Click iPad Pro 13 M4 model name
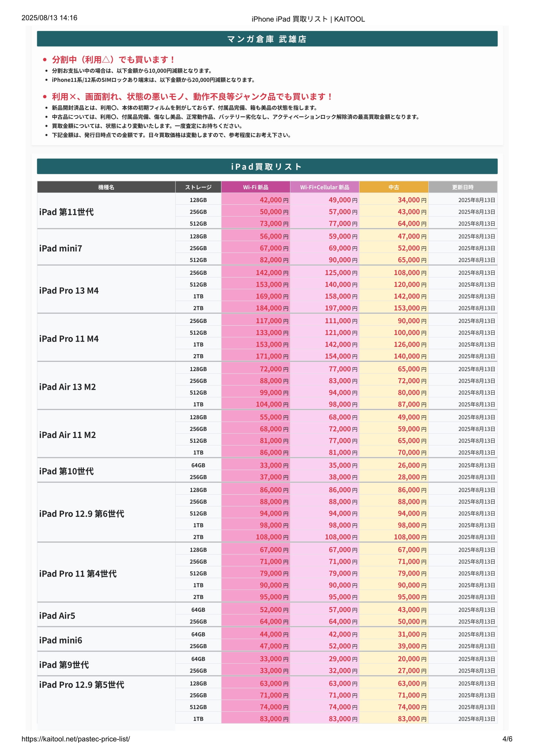The image size is (534, 756). [69, 291]
